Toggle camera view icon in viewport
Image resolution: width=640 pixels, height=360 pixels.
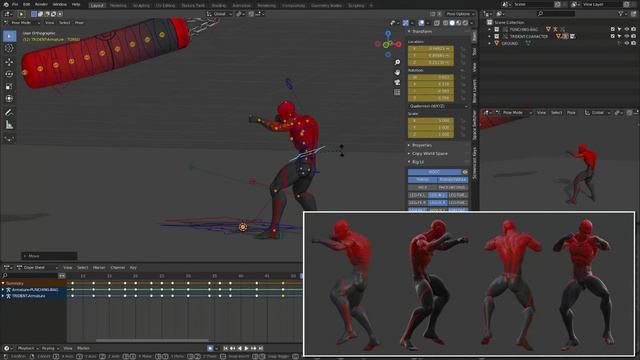(397, 82)
